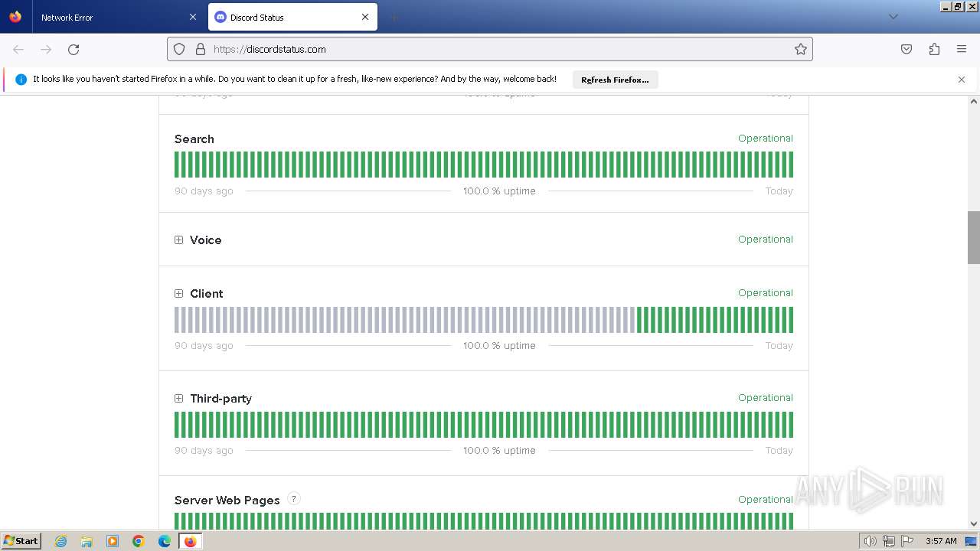Launch Microsoft Edge from the taskbar
The image size is (980, 551).
(165, 541)
